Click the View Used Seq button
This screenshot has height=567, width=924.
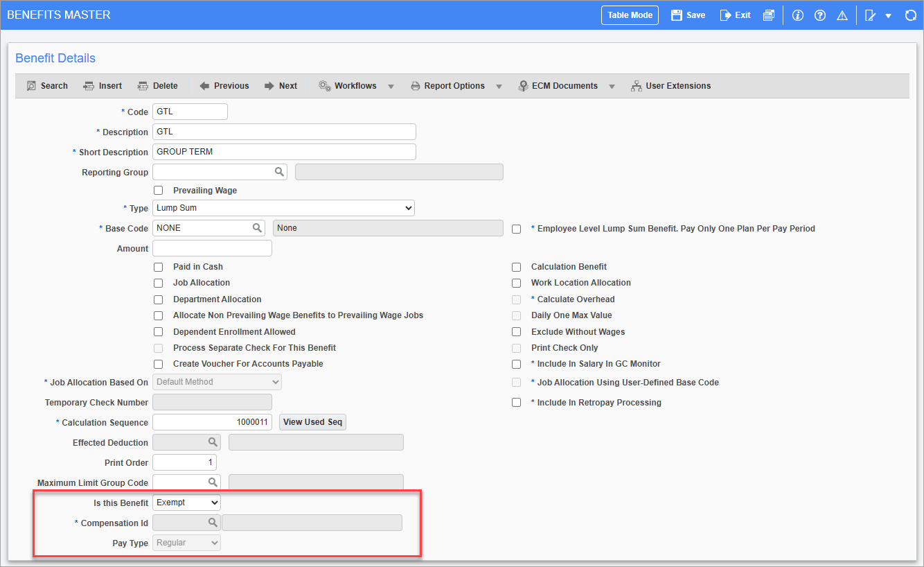312,422
